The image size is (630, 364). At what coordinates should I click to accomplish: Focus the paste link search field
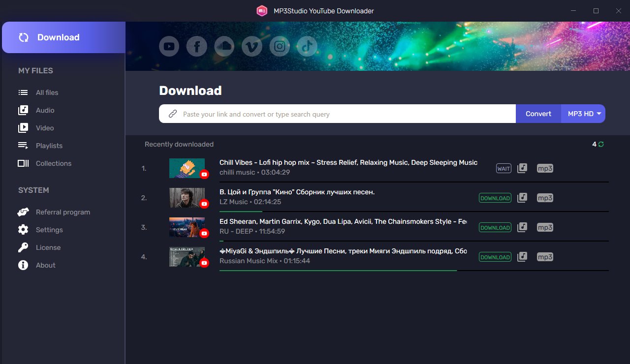click(x=337, y=114)
